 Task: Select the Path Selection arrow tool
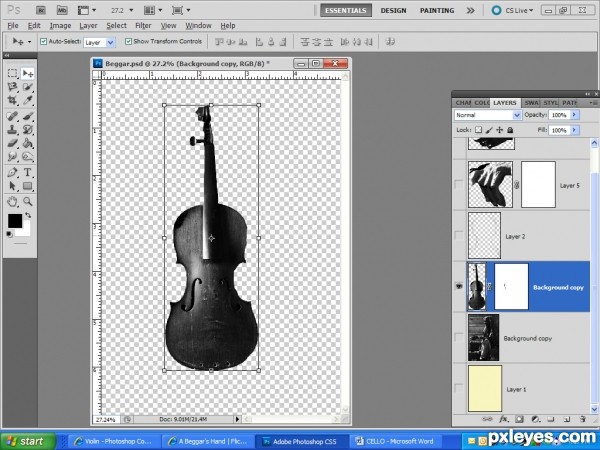coord(12,186)
